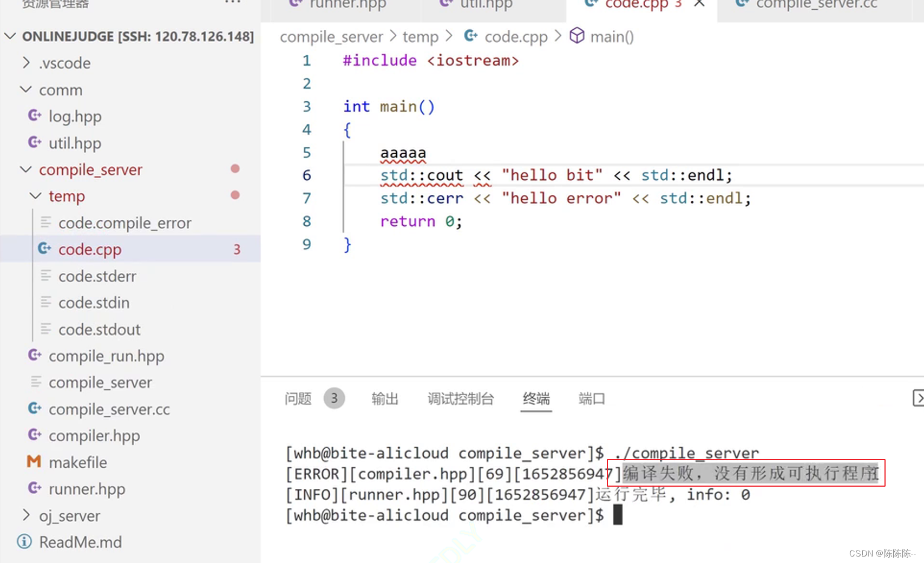This screenshot has width=924, height=563.
Task: Click the file icon of compile_server binary
Action: (x=36, y=382)
